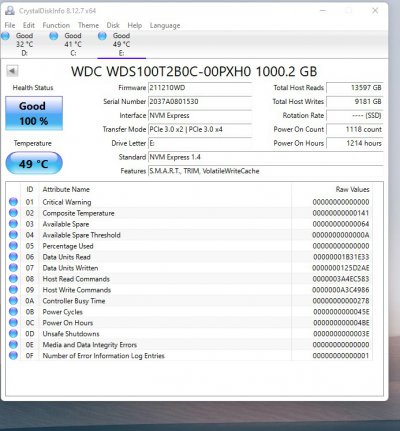
Task: Select the Data Units Written attribute name
Action: click(x=70, y=268)
